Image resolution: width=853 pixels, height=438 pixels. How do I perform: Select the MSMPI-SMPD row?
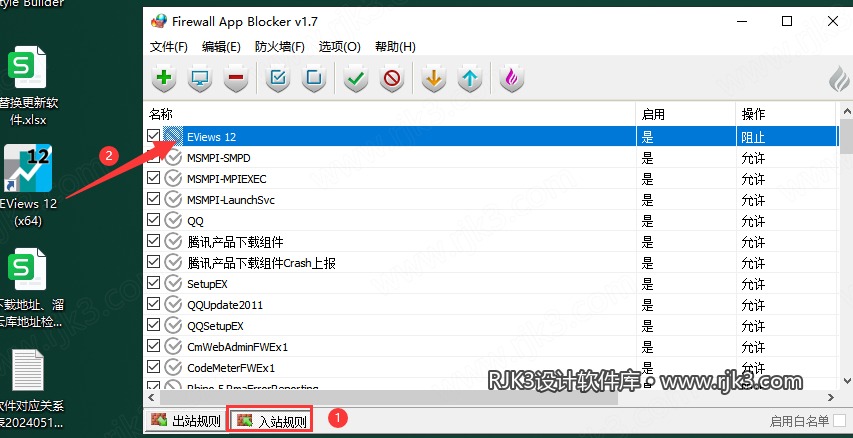pyautogui.click(x=492, y=158)
